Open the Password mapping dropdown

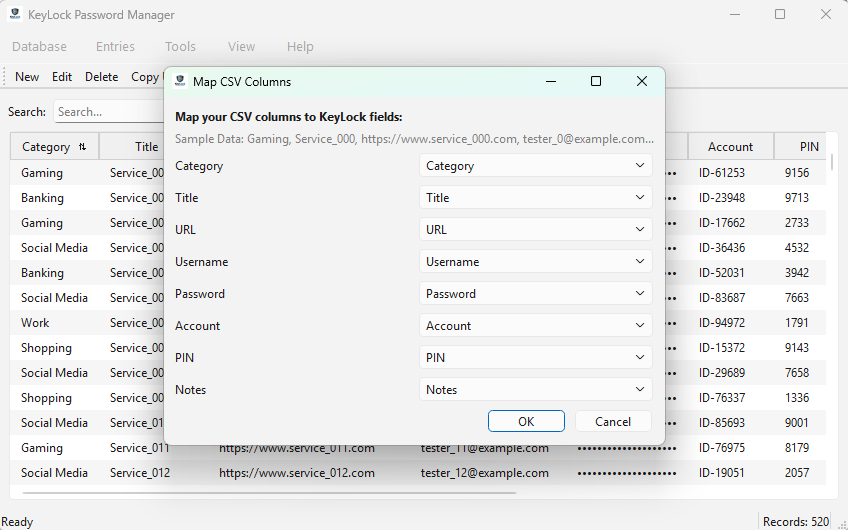535,294
